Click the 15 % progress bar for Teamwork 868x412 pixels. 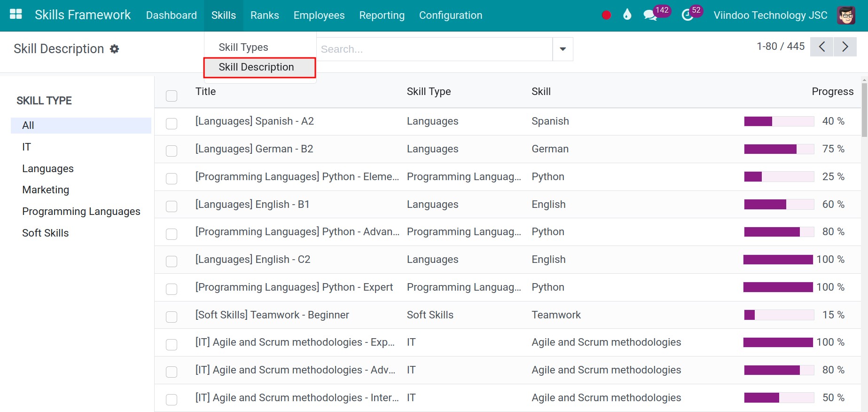point(779,315)
